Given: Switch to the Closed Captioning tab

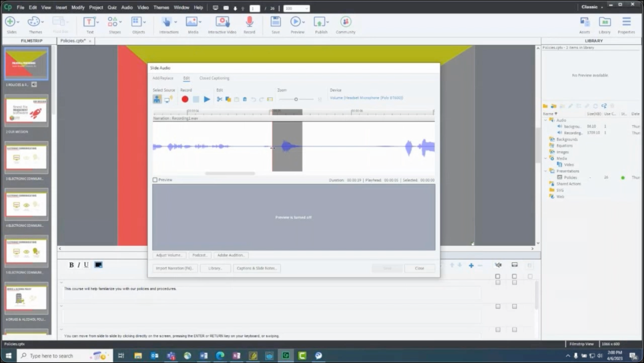Looking at the screenshot, I should (214, 78).
